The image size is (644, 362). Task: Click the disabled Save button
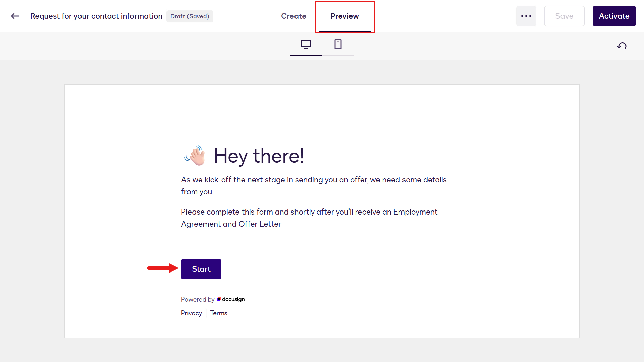point(565,16)
